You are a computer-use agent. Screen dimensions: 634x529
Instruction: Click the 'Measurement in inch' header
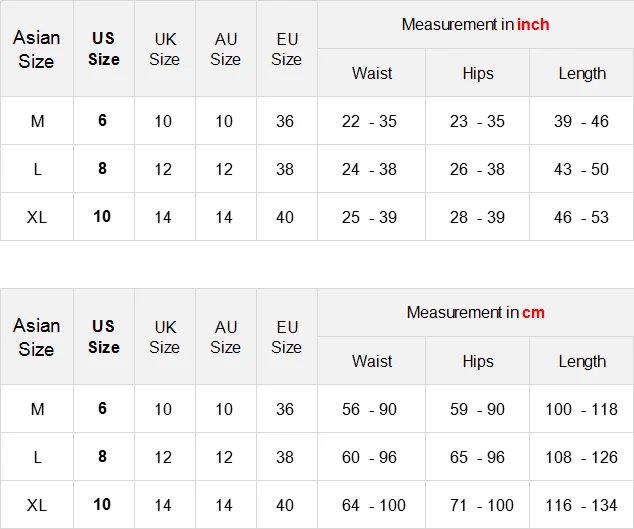(x=475, y=24)
